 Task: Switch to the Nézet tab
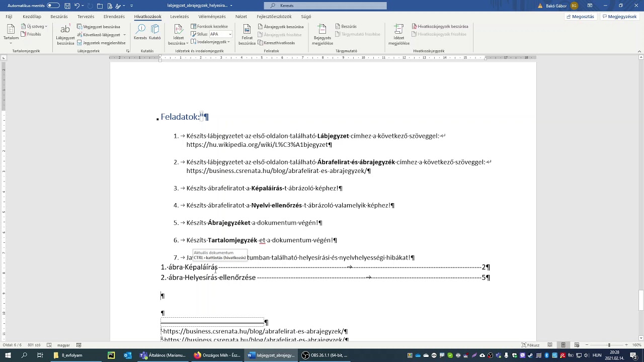(241, 17)
